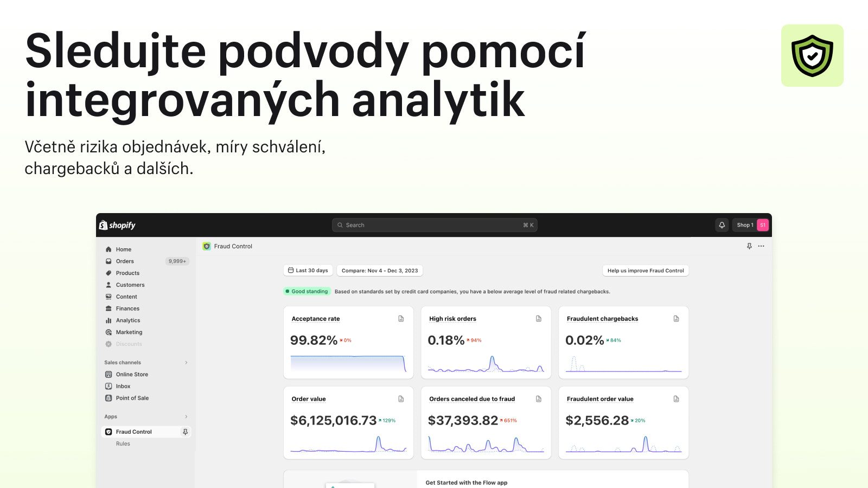Click the Home sidebar icon
This screenshot has width=868, height=488.
(x=108, y=249)
